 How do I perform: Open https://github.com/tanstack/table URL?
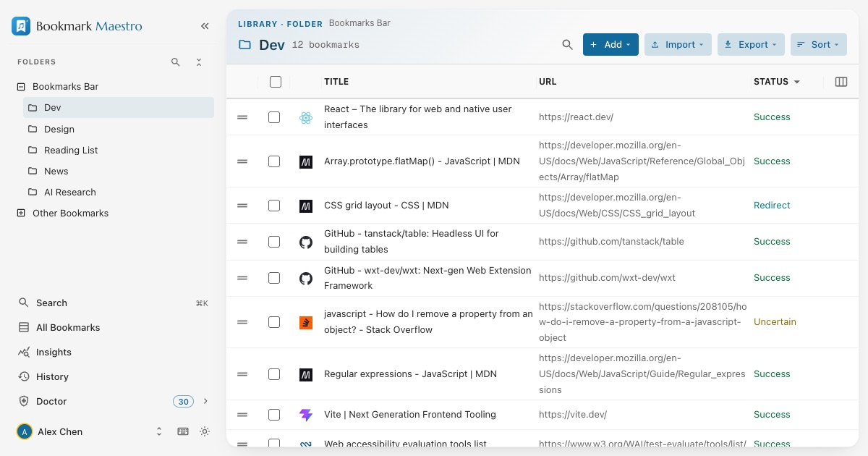tap(611, 242)
